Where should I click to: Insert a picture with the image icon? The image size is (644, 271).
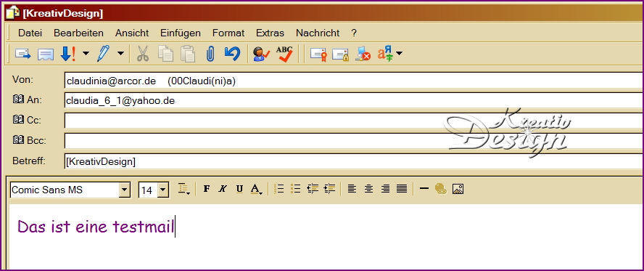tap(458, 189)
